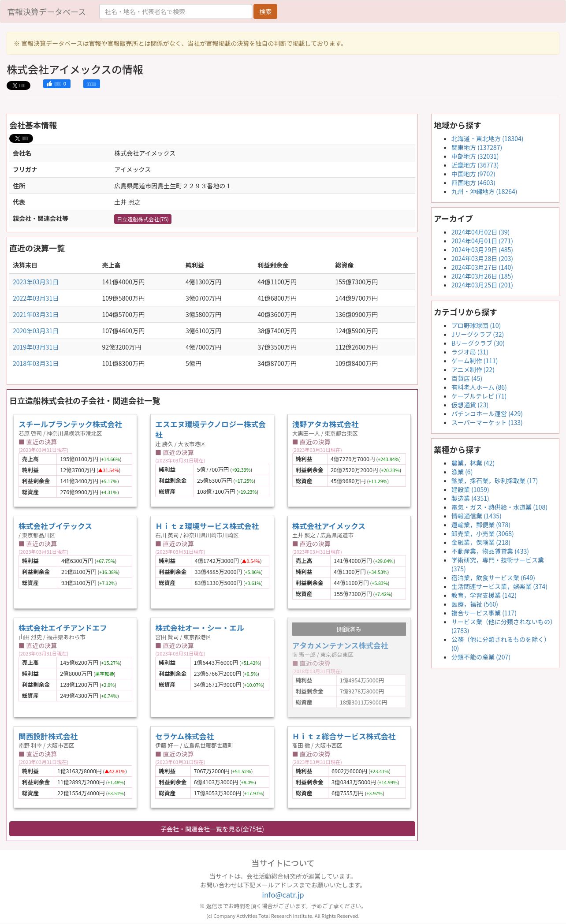566x924 pixels.
Task: Open the 官報決算データベース site title link
Action: pyautogui.click(x=47, y=12)
